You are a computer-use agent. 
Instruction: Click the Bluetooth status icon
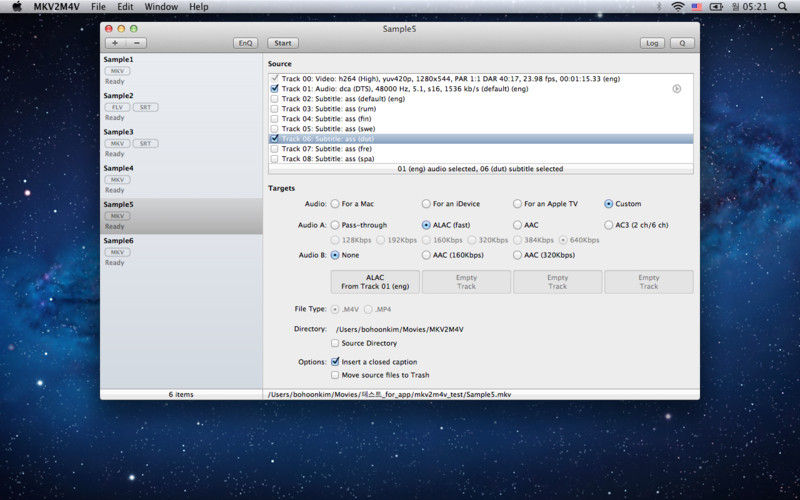coord(659,7)
